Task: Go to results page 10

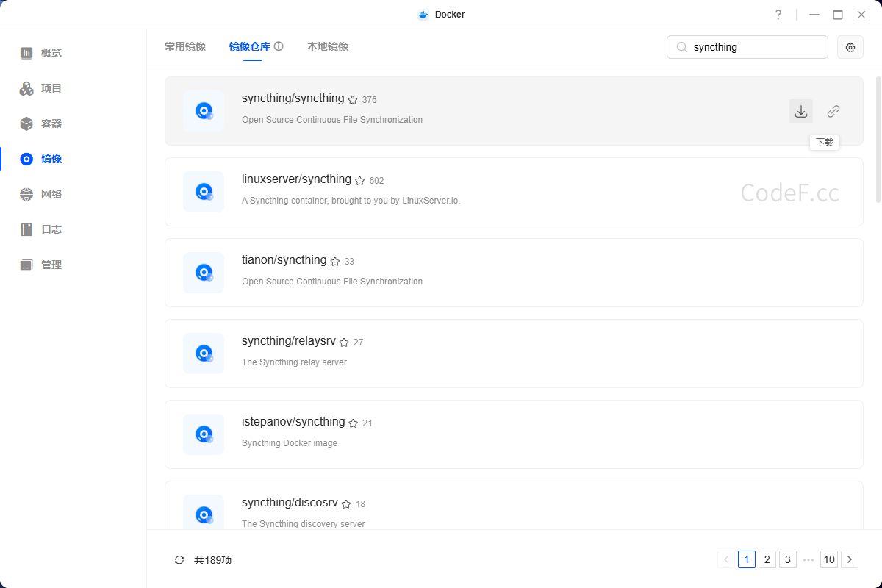Action: pos(829,559)
